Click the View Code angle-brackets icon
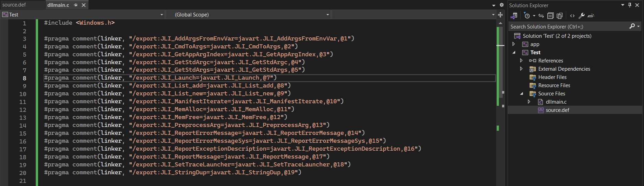Viewport: 644px width, 186px height. coord(572,16)
